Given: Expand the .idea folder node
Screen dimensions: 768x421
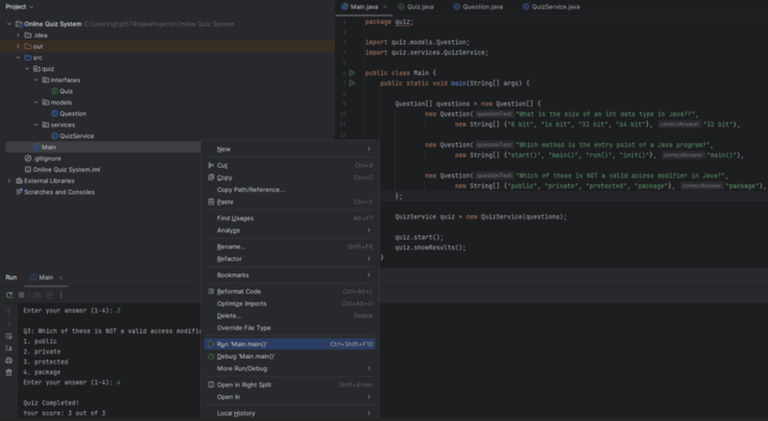Looking at the screenshot, I should coord(19,35).
